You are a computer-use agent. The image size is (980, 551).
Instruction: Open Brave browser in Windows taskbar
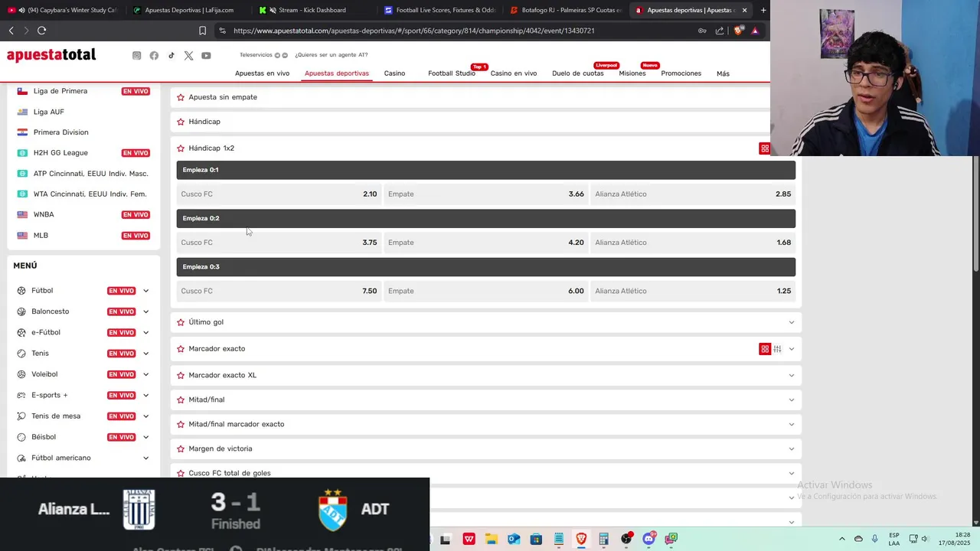click(581, 539)
